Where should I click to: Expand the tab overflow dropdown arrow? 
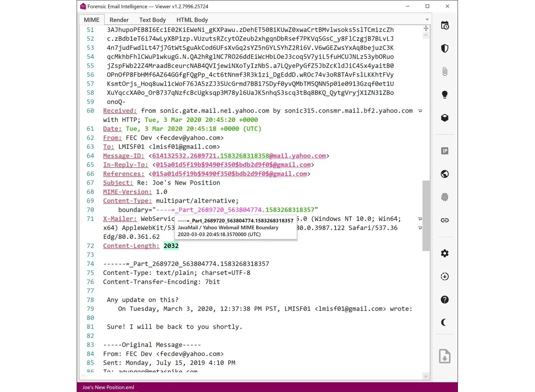coord(427,19)
